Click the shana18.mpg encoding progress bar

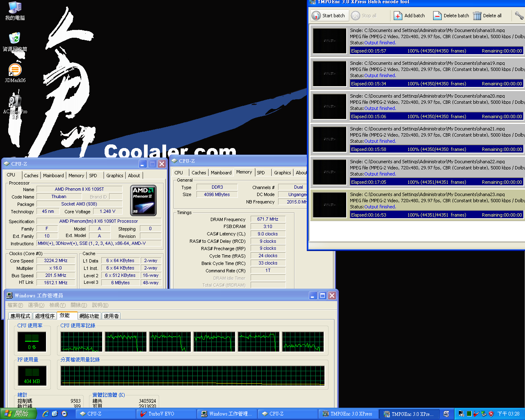click(437, 51)
